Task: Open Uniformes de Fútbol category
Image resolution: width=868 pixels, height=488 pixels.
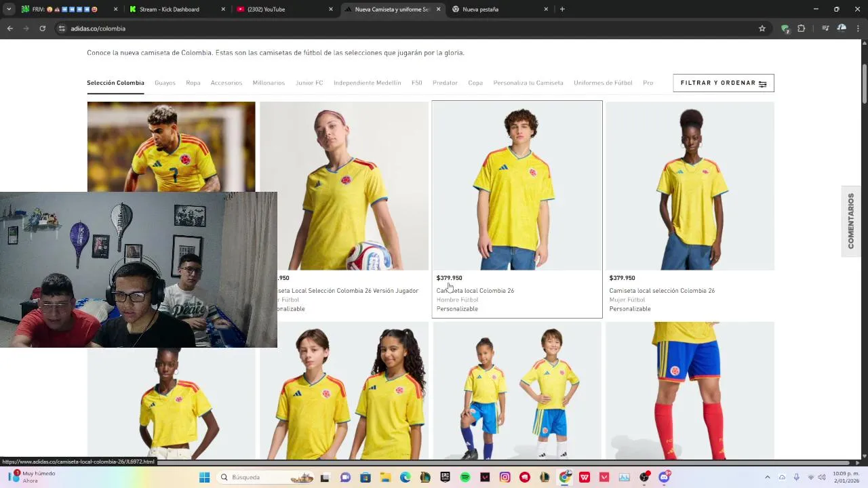Action: 603,83
